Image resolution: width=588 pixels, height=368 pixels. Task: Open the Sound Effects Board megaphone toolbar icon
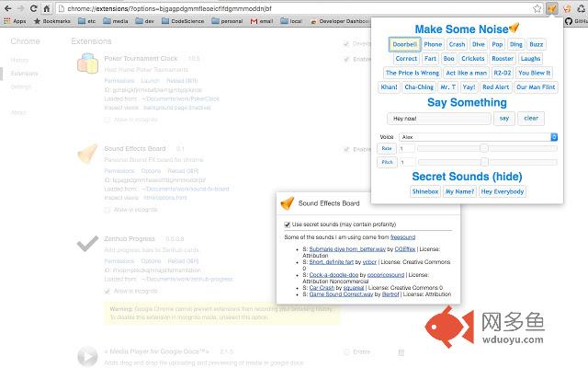tap(551, 8)
